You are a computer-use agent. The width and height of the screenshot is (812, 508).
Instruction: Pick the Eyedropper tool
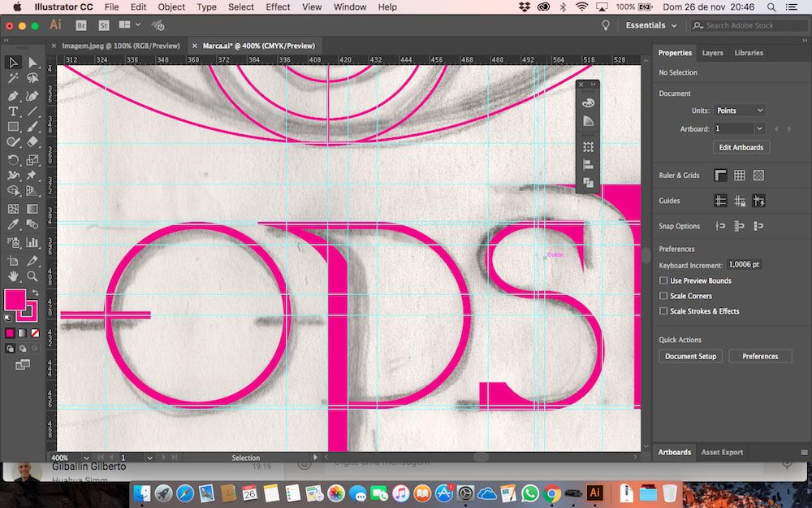[x=13, y=225]
